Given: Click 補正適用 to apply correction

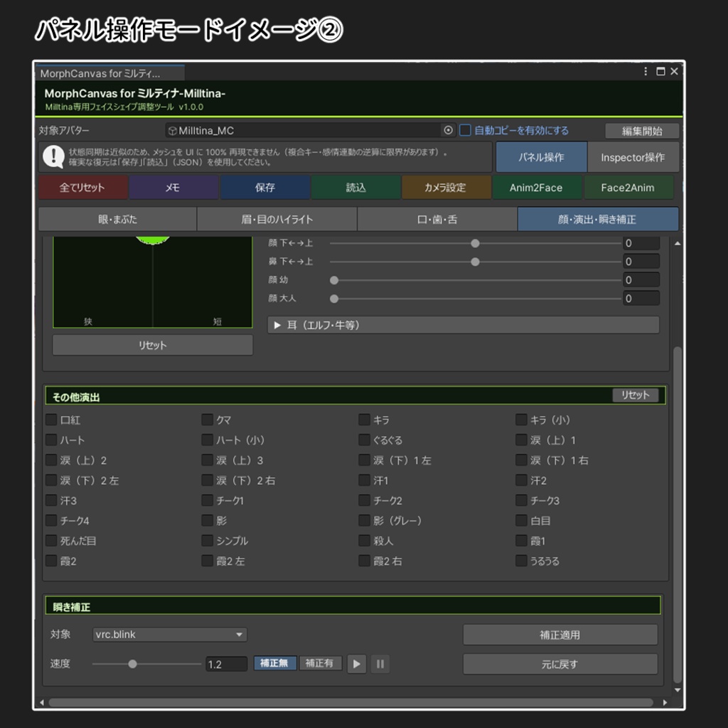Looking at the screenshot, I should coord(560,634).
